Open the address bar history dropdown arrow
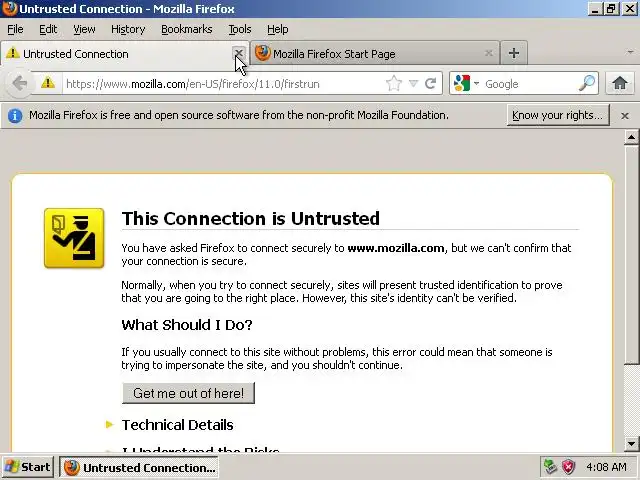This screenshot has height=480, width=640. click(x=413, y=84)
